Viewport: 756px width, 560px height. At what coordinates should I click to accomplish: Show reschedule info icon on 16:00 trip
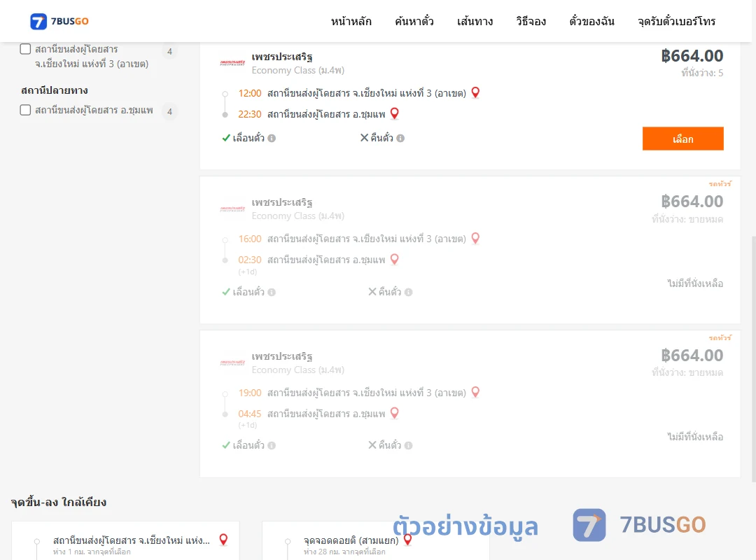[272, 293]
